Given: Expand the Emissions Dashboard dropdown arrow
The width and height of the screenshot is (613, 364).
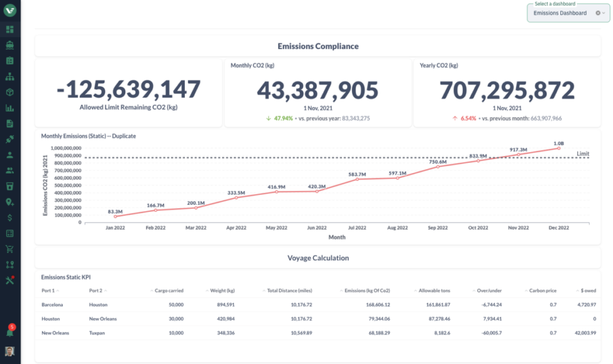Looking at the screenshot, I should pyautogui.click(x=603, y=13).
